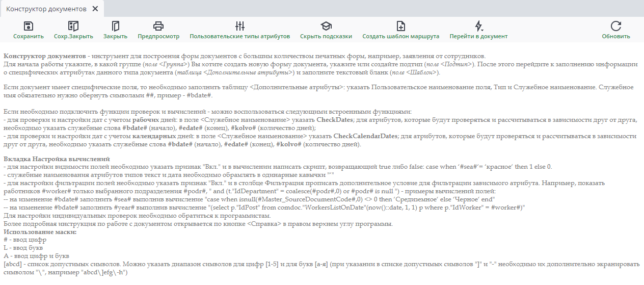Click the Сохр.Закрыть label
Screen dimensions: 644x285
(73, 36)
